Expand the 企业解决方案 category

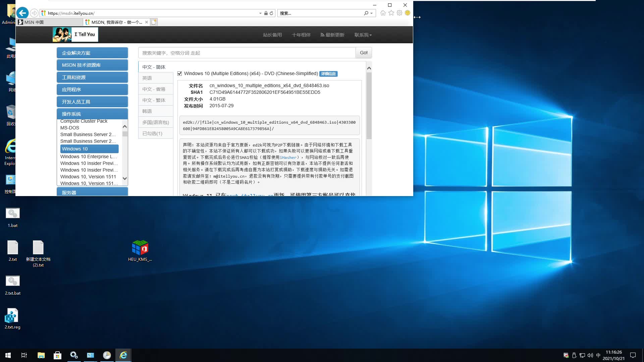[x=92, y=53]
